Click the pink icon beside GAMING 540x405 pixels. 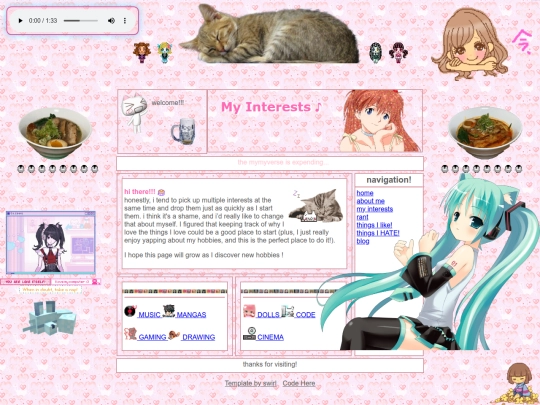click(131, 334)
